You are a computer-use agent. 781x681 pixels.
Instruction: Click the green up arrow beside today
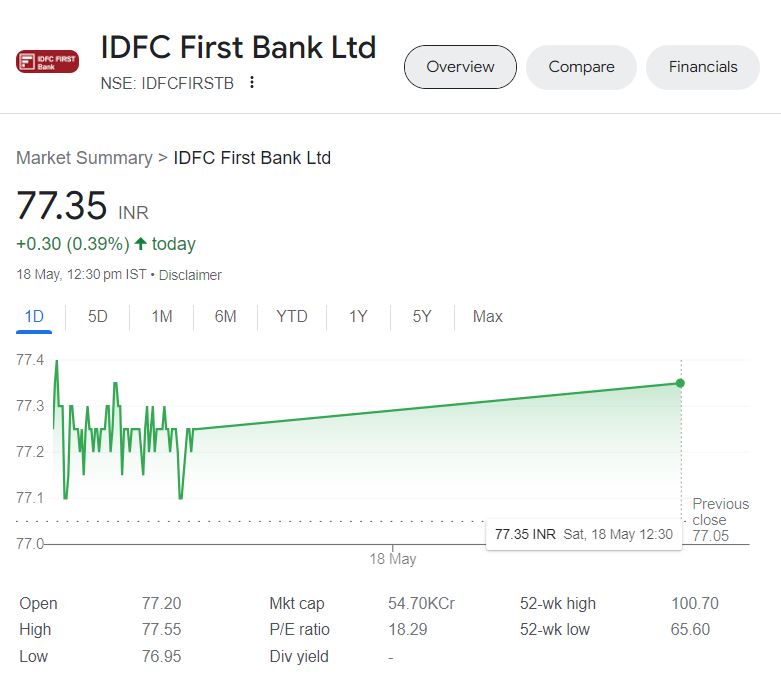tap(140, 244)
